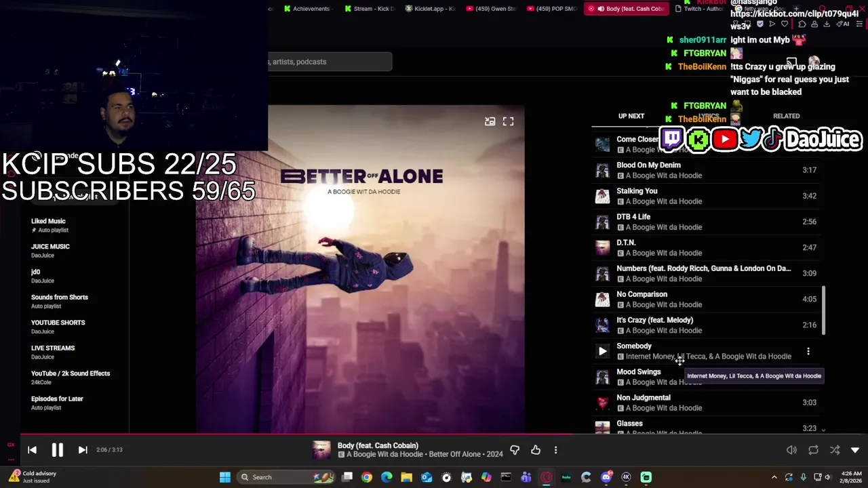Viewport: 868px width, 488px height.
Task: Switch to the RELATED tab
Action: pos(787,116)
